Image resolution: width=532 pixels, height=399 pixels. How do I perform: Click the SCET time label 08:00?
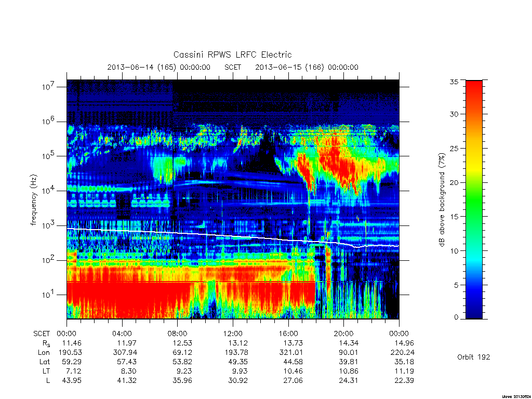(178, 334)
